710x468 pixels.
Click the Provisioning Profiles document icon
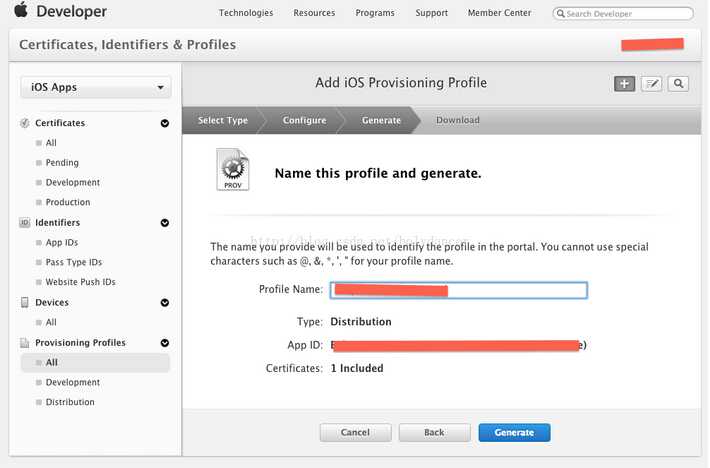24,343
